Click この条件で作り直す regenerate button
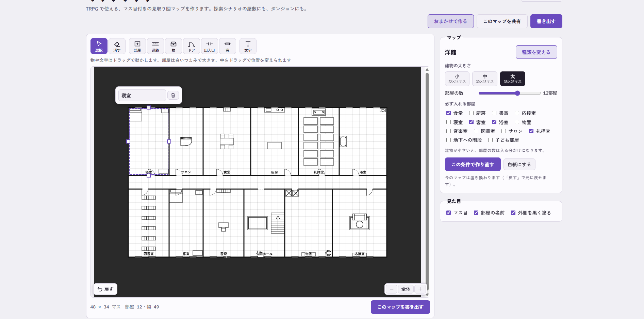 (x=473, y=164)
